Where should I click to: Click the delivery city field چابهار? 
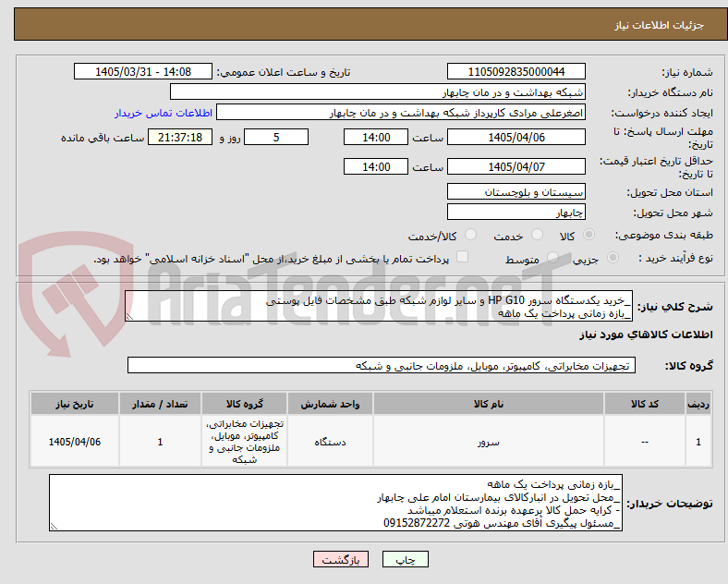coord(516,213)
